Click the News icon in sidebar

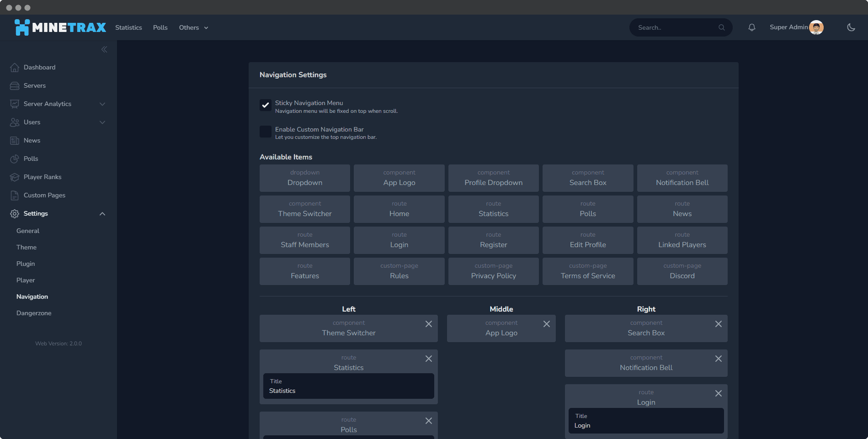tap(15, 140)
